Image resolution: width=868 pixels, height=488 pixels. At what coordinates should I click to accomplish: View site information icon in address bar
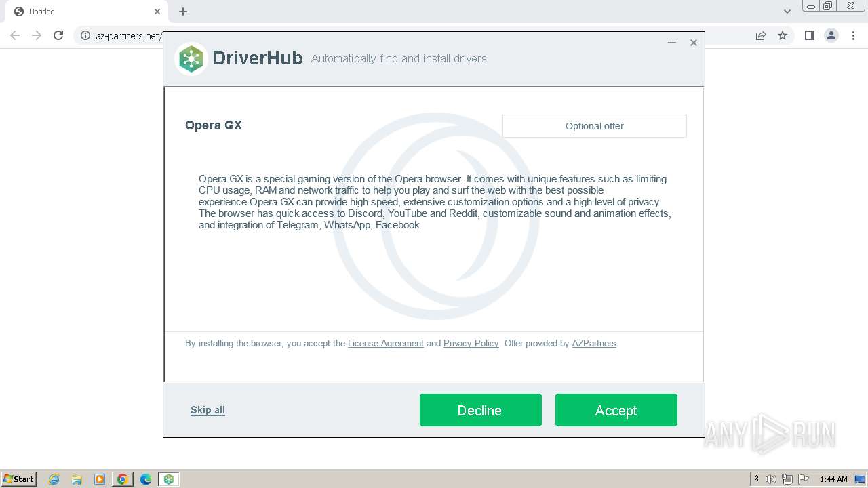[x=85, y=35]
